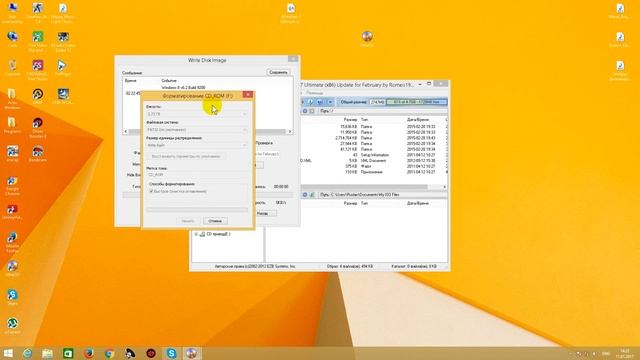Open the allocation unit size dropdown

click(197, 145)
